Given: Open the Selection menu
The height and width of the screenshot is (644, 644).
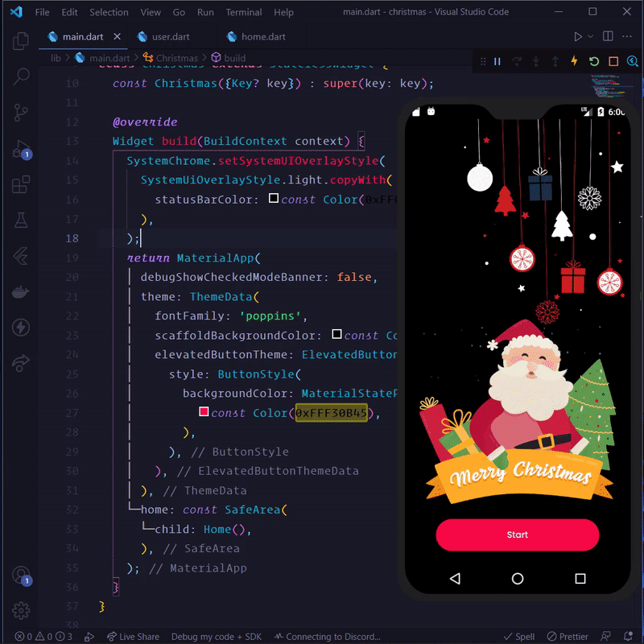Looking at the screenshot, I should click(x=109, y=12).
